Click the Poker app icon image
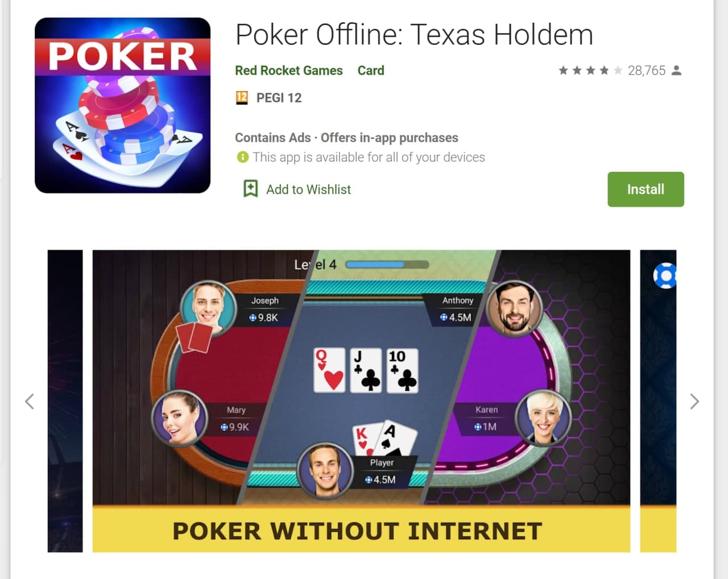The height and width of the screenshot is (579, 728). [122, 105]
